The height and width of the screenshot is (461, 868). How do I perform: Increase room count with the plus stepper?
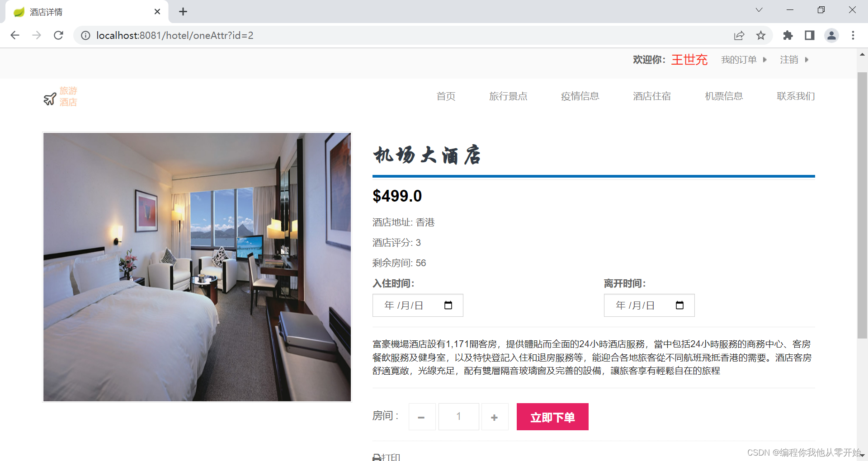[495, 416]
